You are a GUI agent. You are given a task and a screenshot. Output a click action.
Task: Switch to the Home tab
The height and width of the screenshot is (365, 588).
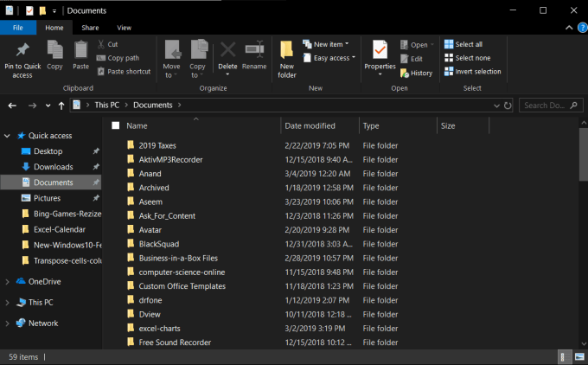[54, 28]
